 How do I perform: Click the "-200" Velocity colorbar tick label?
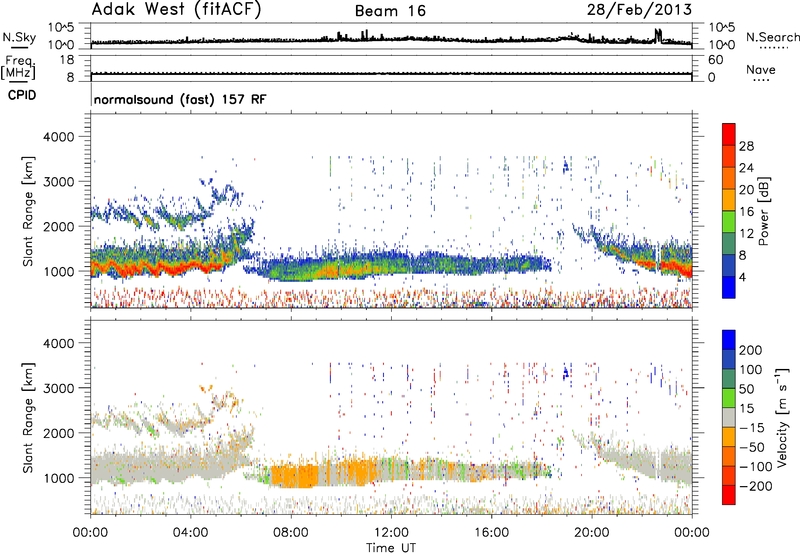pos(756,486)
